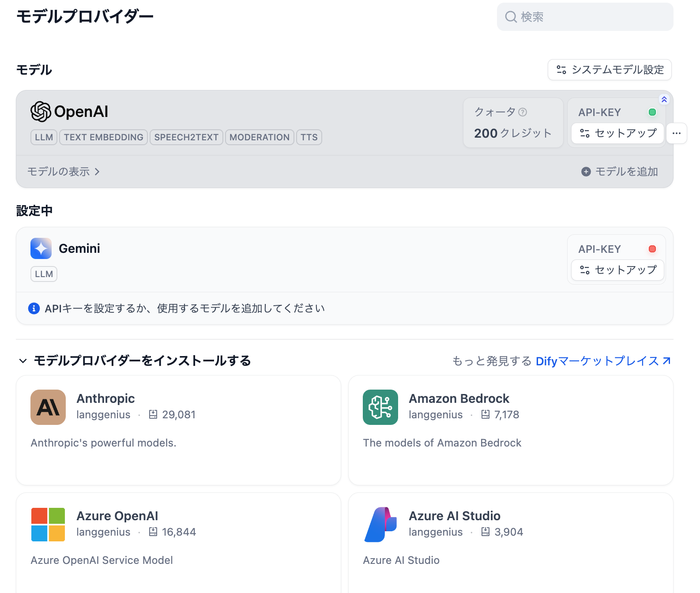Click the 200 クレジット quota value
This screenshot has height=593, width=700.
513,133
